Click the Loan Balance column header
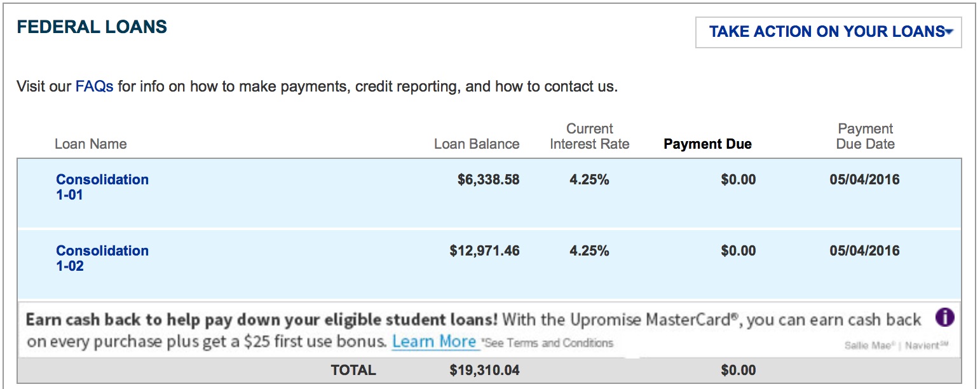Screen dimensions: 980x389 point(477,144)
